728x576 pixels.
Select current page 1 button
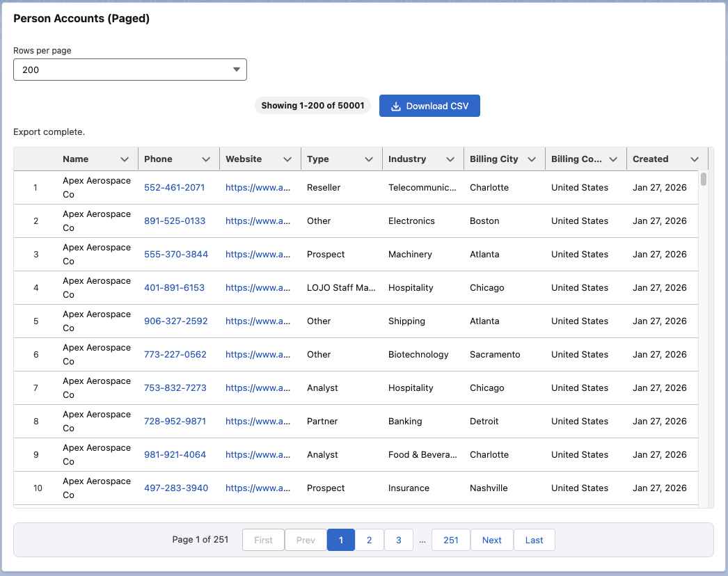(x=341, y=540)
